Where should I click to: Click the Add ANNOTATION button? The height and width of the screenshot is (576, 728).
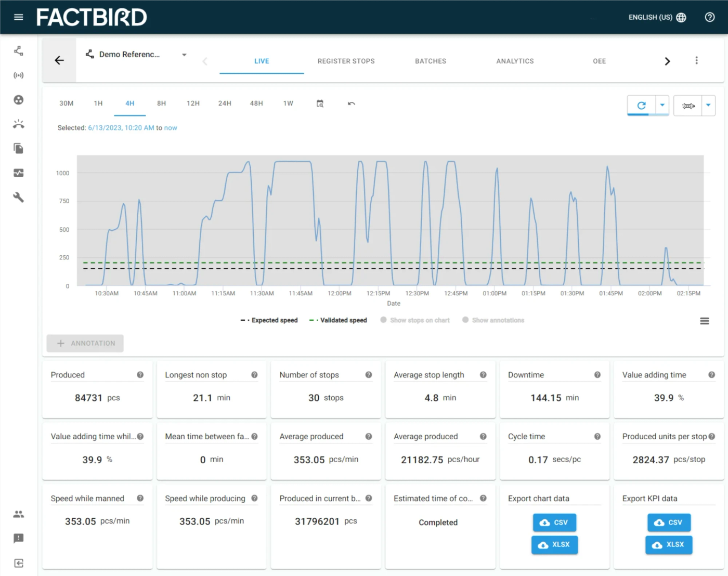[85, 344]
